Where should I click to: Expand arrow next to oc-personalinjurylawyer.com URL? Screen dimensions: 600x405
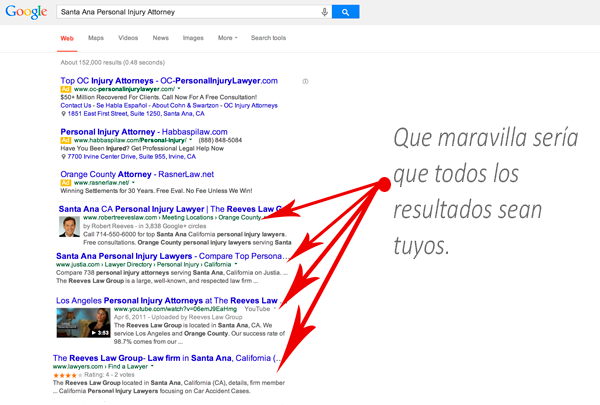179,89
